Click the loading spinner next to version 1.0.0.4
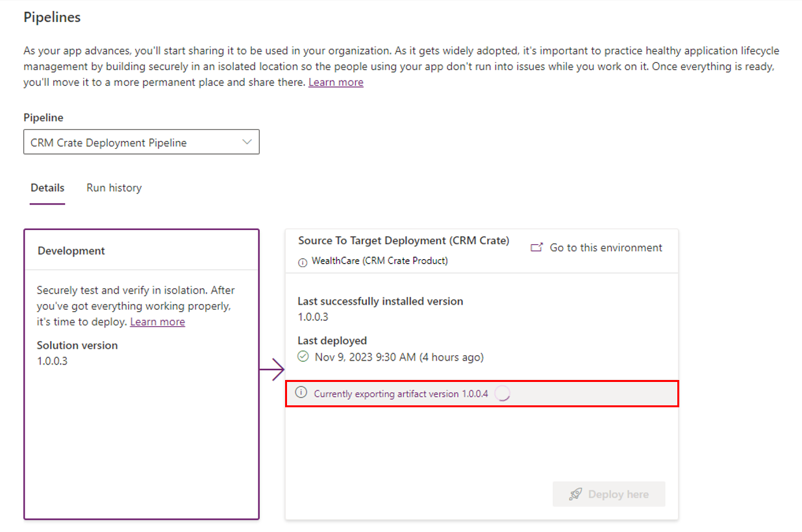This screenshot has height=532, width=802. pos(501,393)
